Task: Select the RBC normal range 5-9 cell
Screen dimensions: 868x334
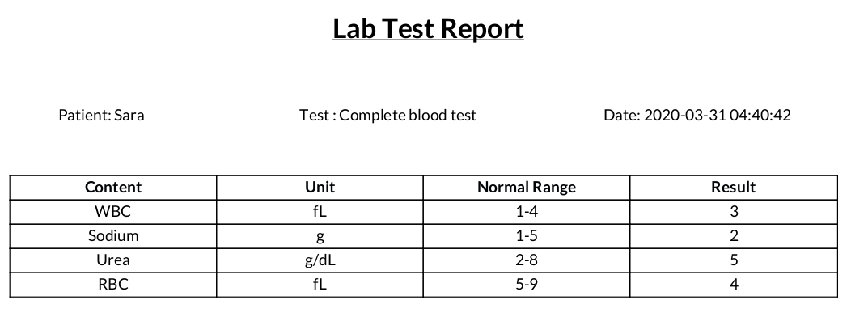Action: click(x=526, y=285)
